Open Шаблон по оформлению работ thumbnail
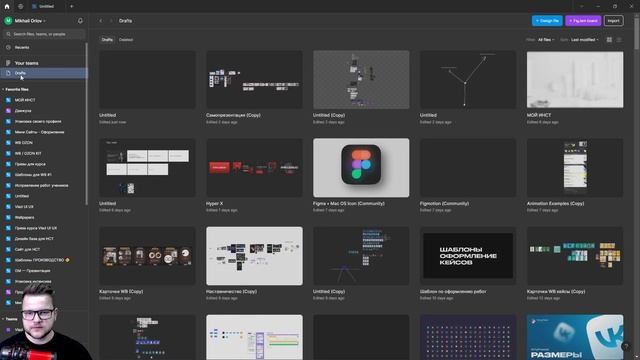 pos(468,256)
